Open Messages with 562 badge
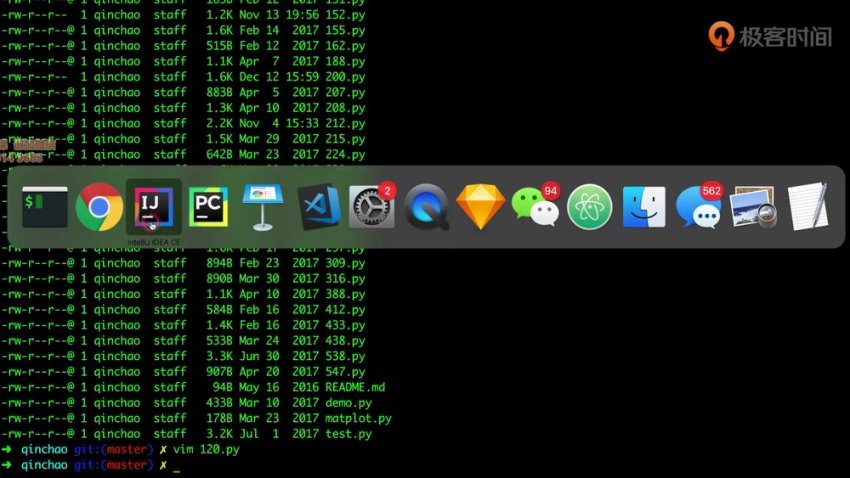This screenshot has width=850, height=478. coord(698,207)
